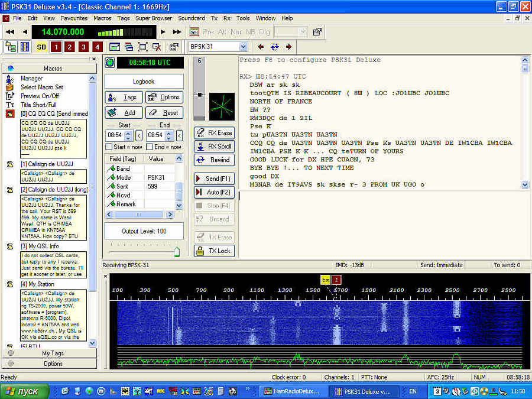
Task: Click the single right tune up arrow
Action: (163, 32)
